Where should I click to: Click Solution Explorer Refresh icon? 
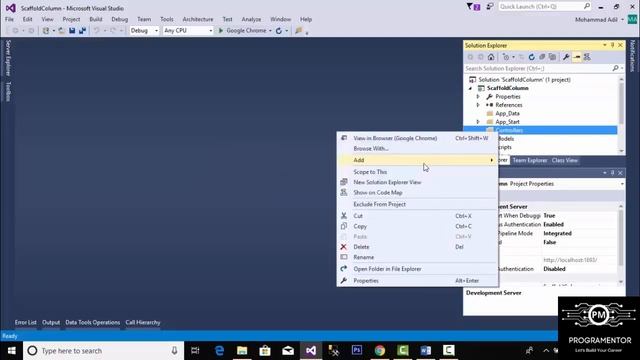pyautogui.click(x=531, y=57)
